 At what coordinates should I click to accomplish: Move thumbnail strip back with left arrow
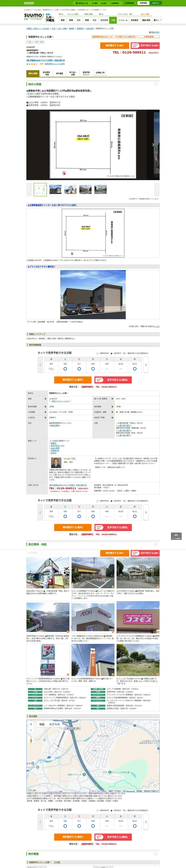[x=29, y=190]
